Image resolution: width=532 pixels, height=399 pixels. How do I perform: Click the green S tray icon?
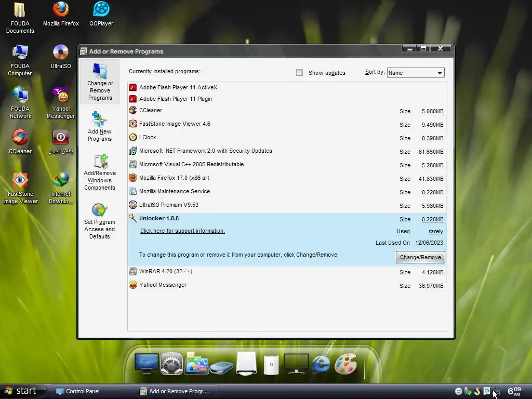(x=477, y=391)
